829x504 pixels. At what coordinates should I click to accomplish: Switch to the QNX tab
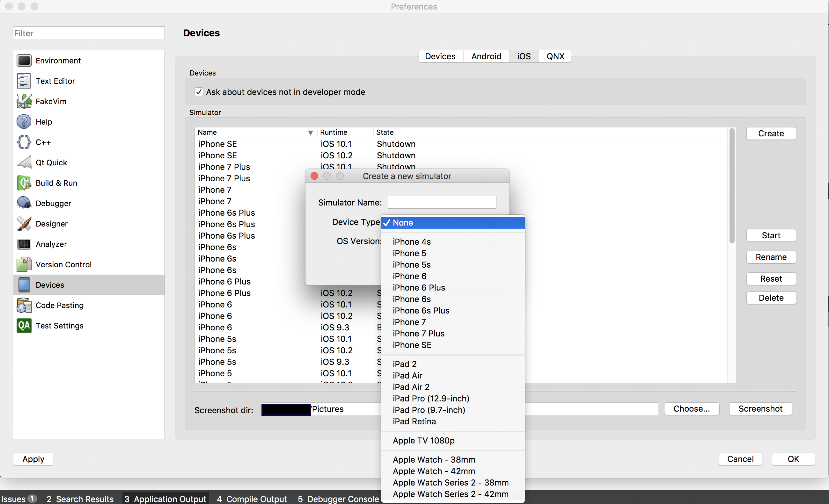(x=555, y=56)
